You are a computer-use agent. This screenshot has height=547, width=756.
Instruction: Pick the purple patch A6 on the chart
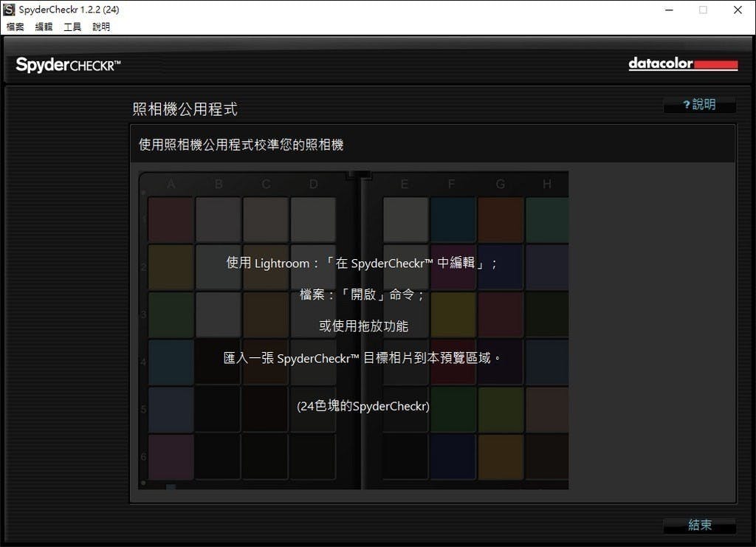[x=171, y=456]
